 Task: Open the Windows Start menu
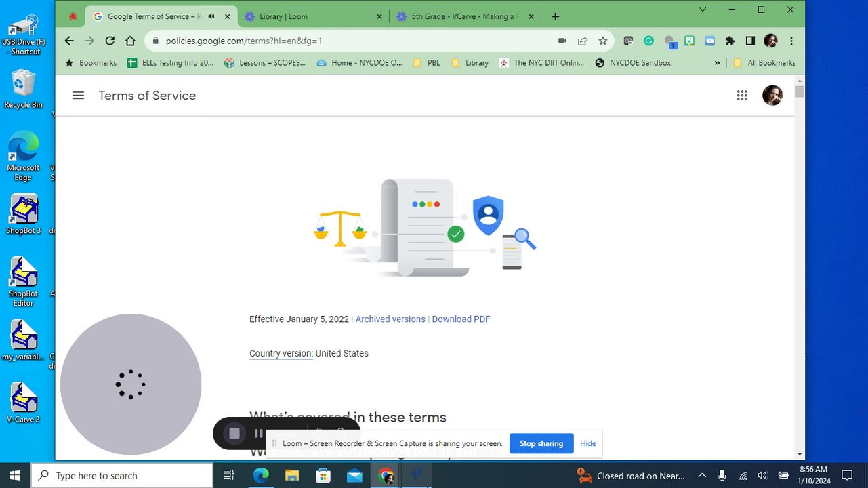(x=15, y=475)
